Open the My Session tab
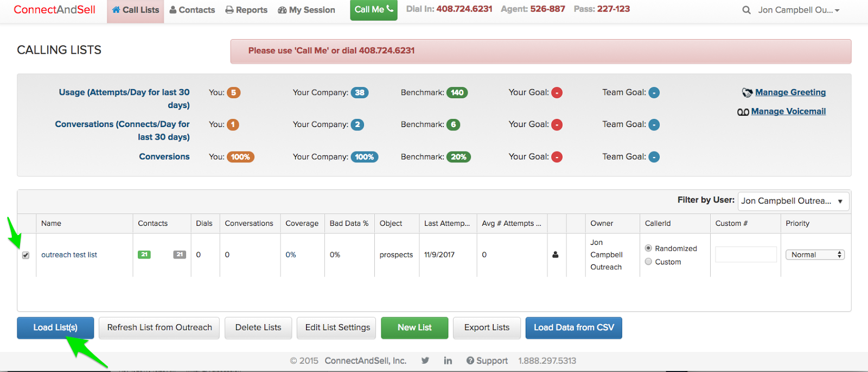The image size is (868, 372). coord(307,10)
